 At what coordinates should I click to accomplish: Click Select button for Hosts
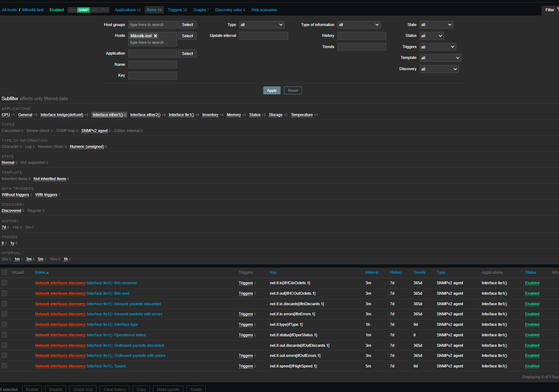click(187, 36)
